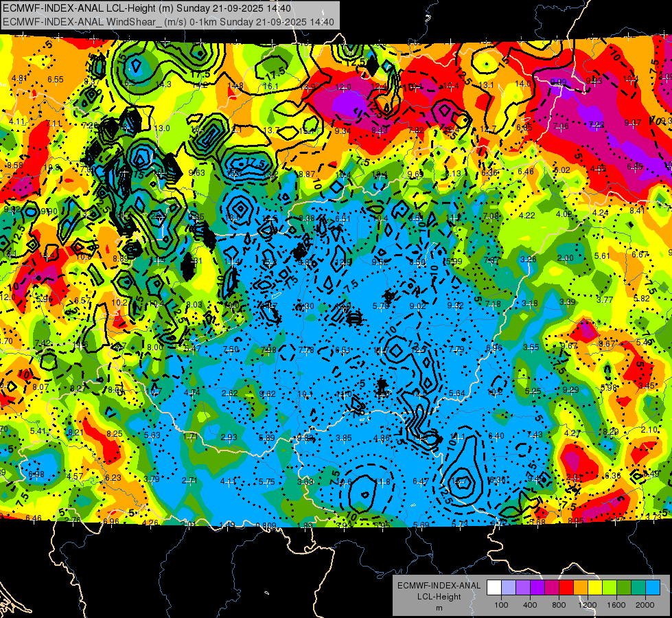This screenshot has height=618, width=672.
Task: Click the wind shear value '6.23'
Action: coord(113,478)
